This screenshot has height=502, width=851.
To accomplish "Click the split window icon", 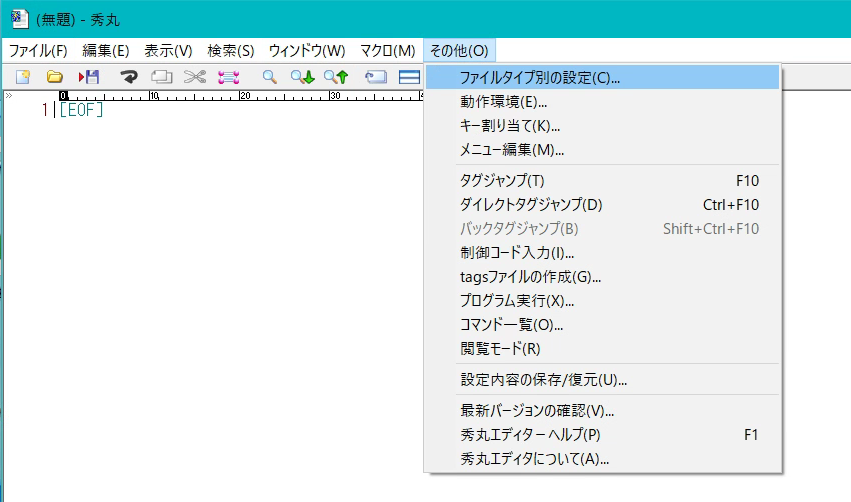I will (x=409, y=77).
